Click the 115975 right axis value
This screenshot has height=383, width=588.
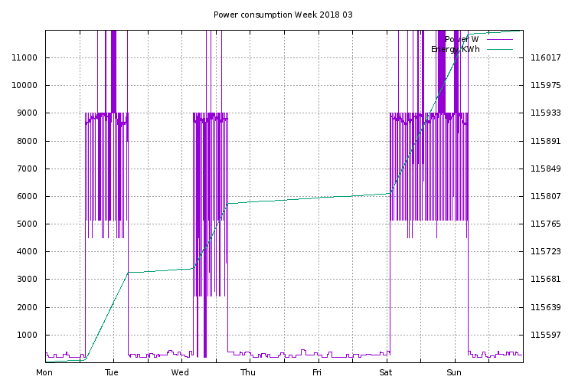coord(546,86)
